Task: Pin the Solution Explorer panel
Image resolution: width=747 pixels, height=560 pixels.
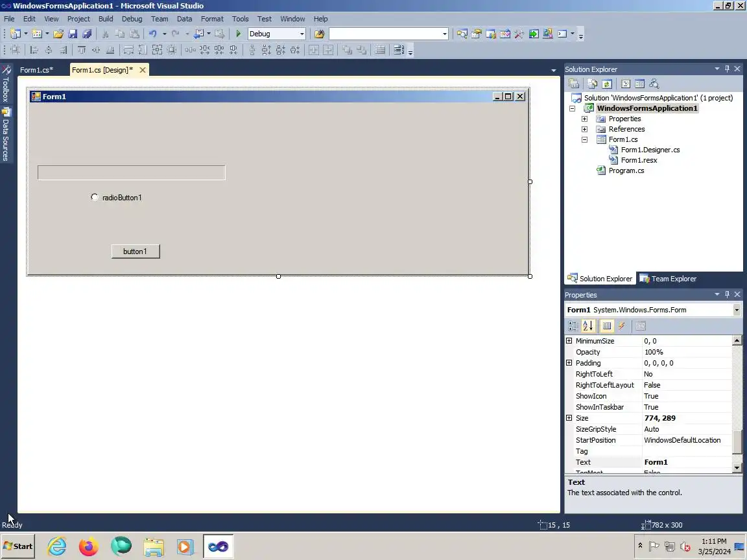Action: pos(727,69)
